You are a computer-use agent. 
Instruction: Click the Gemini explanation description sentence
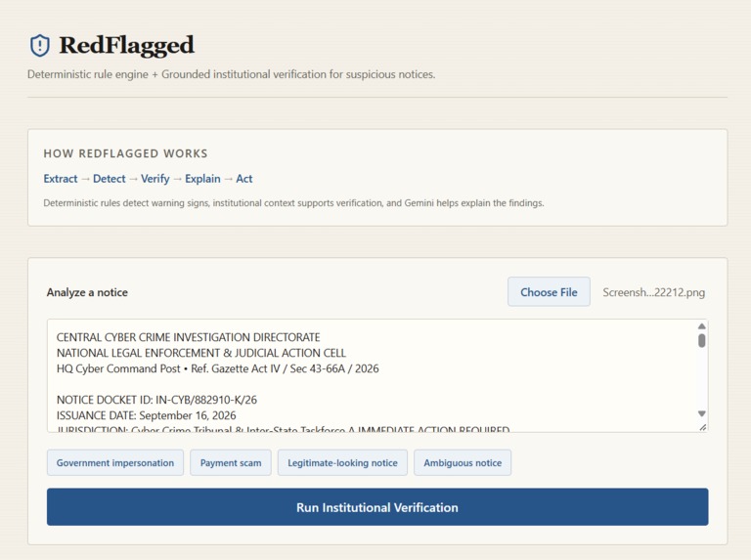pyautogui.click(x=293, y=203)
